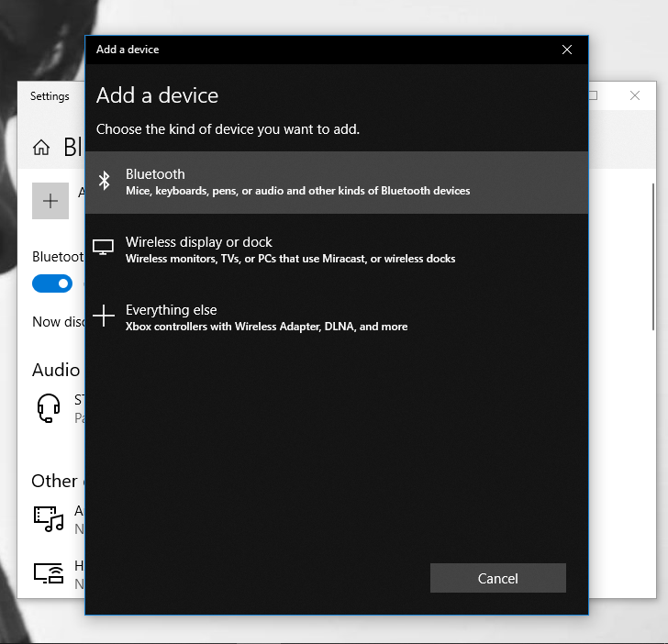Viewport: 668px width, 644px height.
Task: Select Wireless display or dock option
Action: [336, 250]
